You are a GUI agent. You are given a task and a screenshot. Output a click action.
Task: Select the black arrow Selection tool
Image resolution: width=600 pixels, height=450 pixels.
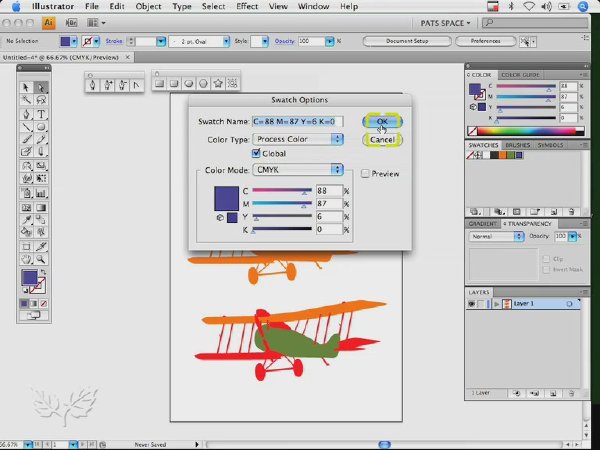[26, 87]
